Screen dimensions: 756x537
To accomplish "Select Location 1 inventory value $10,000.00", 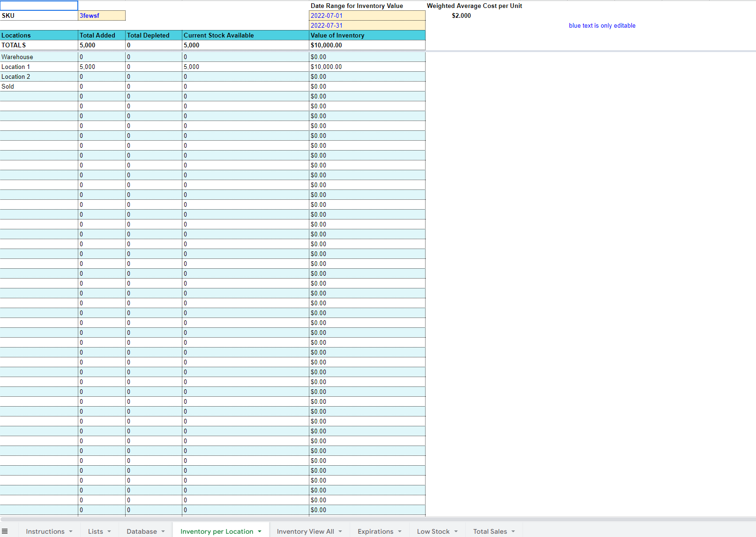I will [367, 67].
